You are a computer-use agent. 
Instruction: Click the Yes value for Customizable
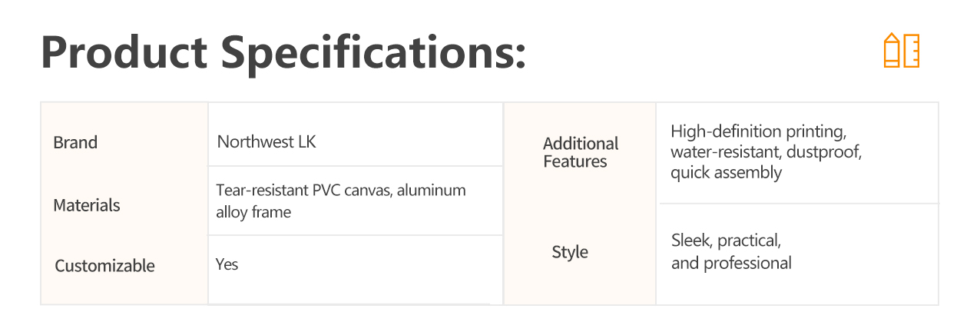tap(227, 264)
